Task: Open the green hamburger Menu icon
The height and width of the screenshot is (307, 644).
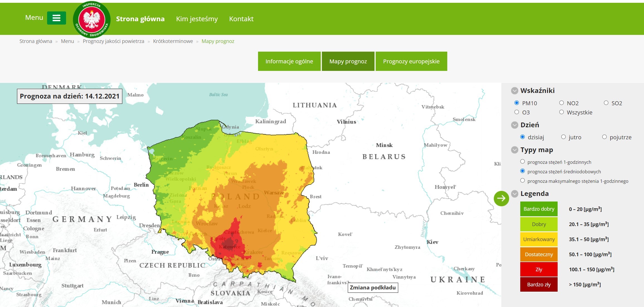Action: 56,18
